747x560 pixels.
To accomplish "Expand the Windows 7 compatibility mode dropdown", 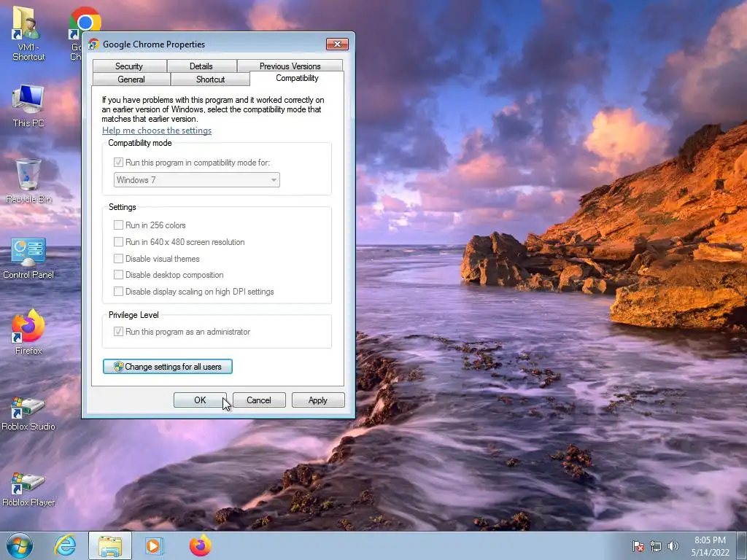I will coord(197,180).
